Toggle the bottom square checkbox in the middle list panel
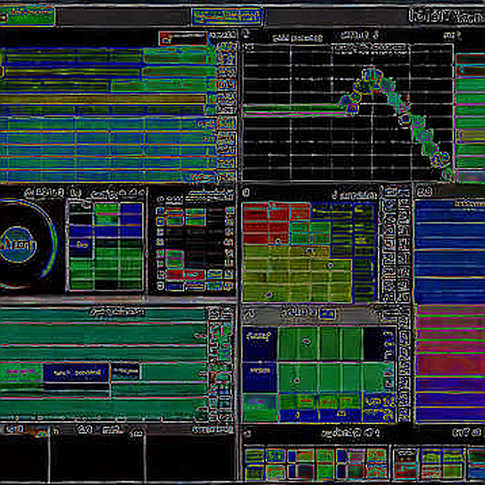 coord(160,286)
